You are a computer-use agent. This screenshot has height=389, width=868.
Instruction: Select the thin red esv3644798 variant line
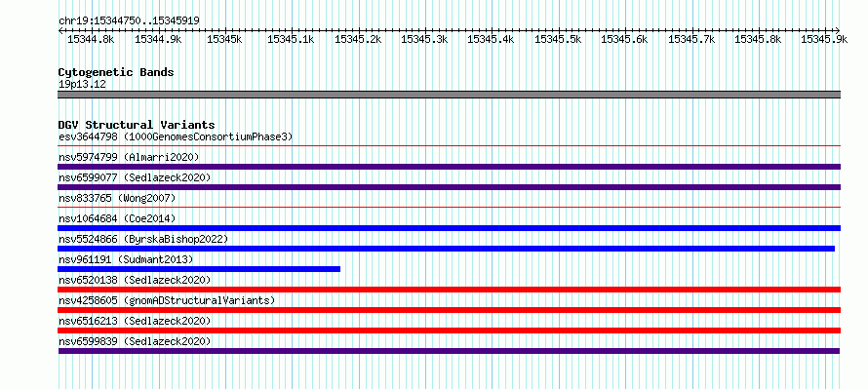click(449, 146)
